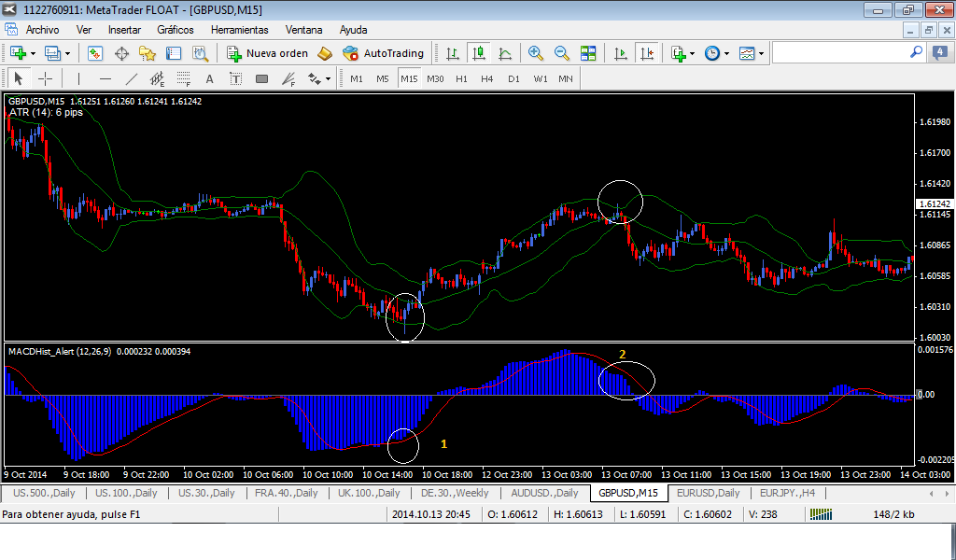Viewport: 956px width, 560px height.
Task: Toggle chart auto-scroll
Action: click(x=621, y=53)
